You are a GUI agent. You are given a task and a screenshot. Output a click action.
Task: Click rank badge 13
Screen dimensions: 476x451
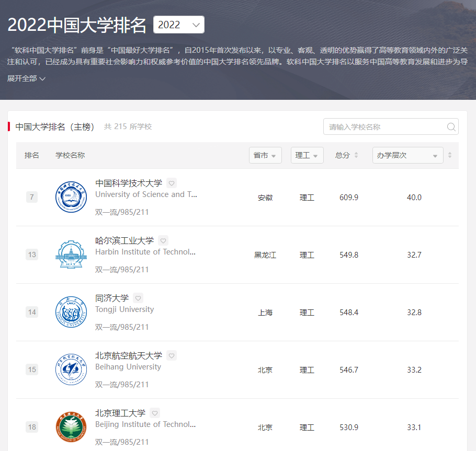coord(32,255)
